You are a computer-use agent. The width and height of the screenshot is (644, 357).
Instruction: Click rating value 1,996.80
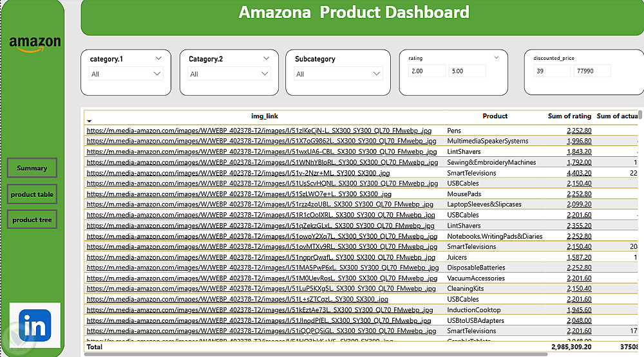(x=579, y=141)
